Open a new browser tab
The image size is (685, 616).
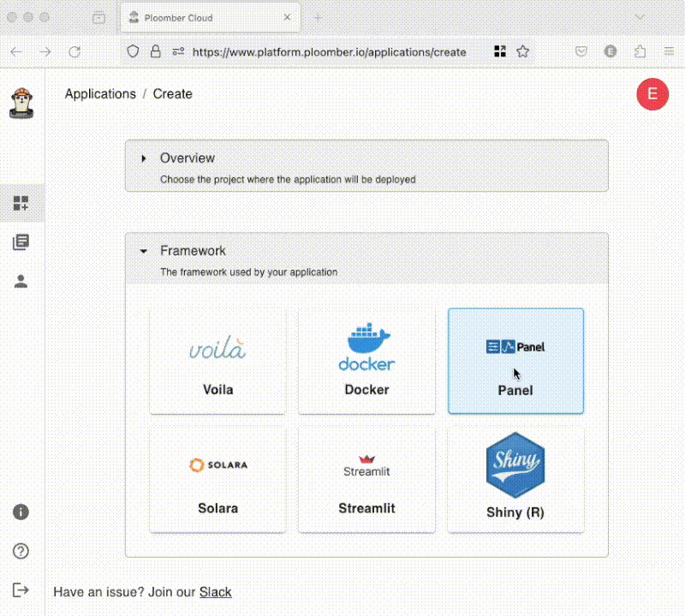tap(318, 17)
